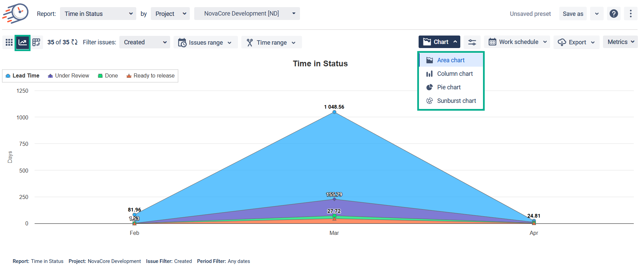The image size is (644, 267).
Task: Select the chart view icon
Action: pos(23,42)
